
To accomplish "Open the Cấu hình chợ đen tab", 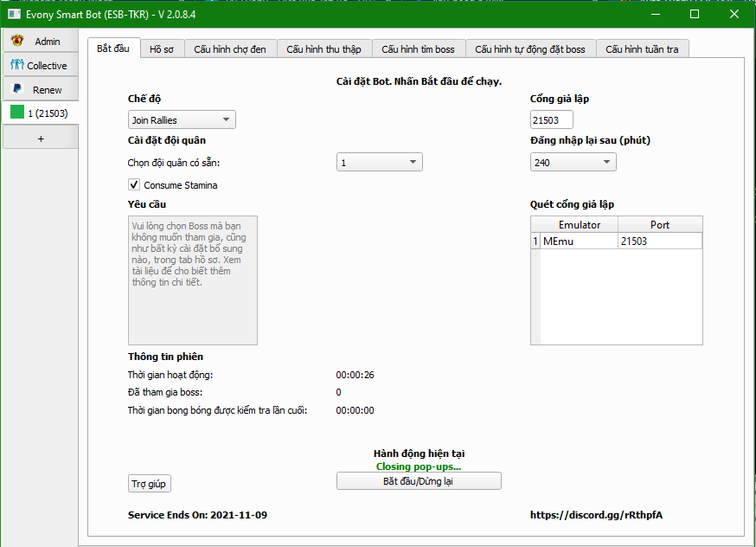I will point(229,49).
